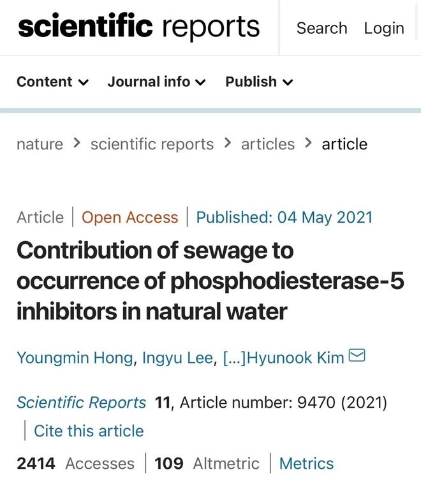Screen dimensions: 421x504
Task: Open the Metrics link
Action: (x=306, y=464)
